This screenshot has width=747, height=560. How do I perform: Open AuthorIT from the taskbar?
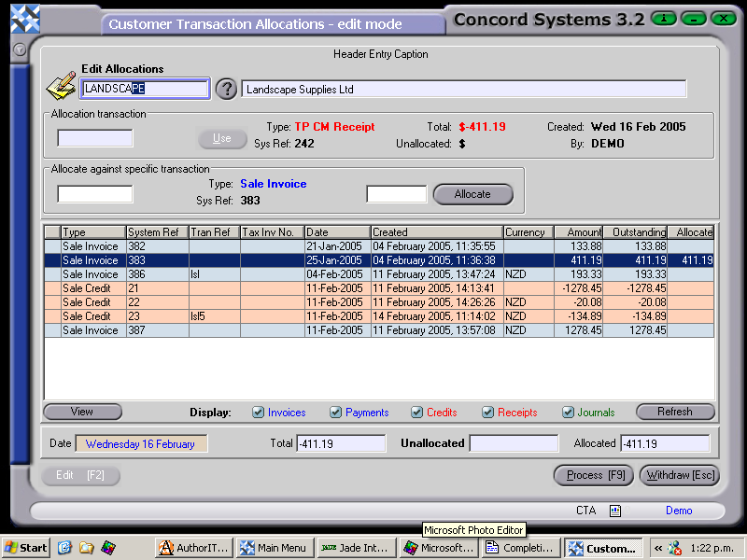point(192,548)
